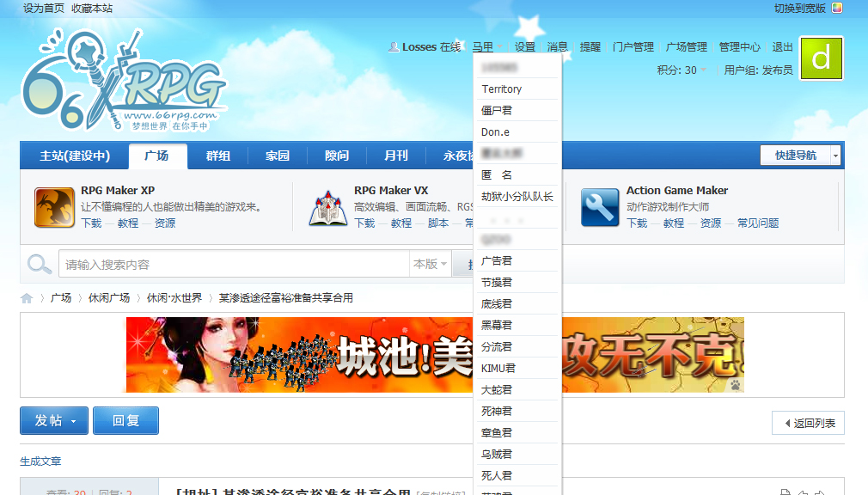868x495 pixels.
Task: Open the RPG Maker XP dragon icon
Action: coord(54,207)
